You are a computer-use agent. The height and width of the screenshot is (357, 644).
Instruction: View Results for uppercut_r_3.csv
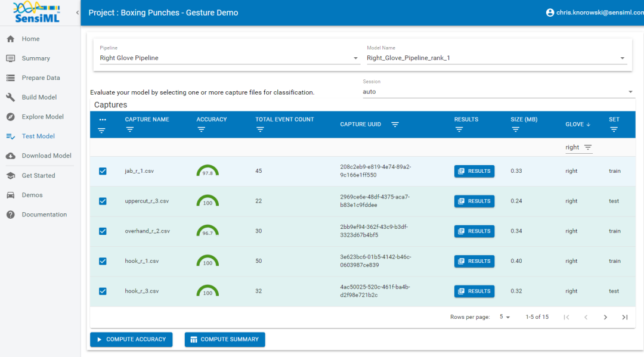tap(474, 201)
